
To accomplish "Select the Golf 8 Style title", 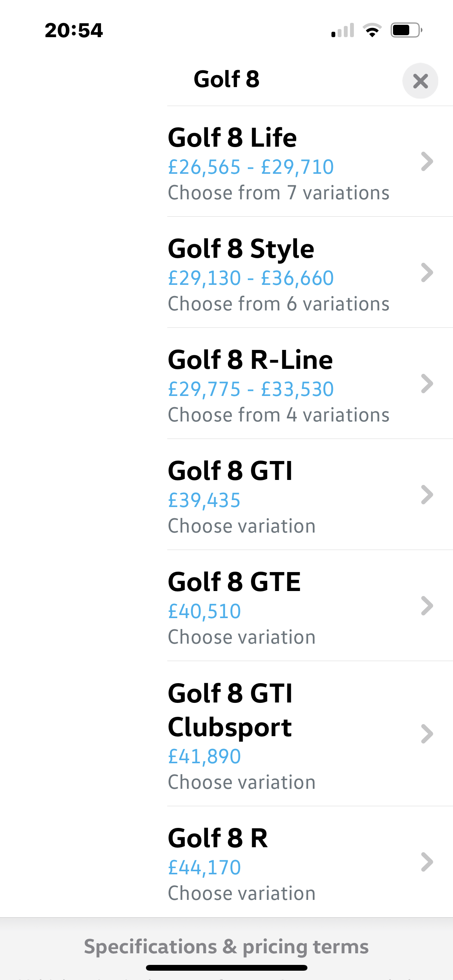I will [x=241, y=250].
